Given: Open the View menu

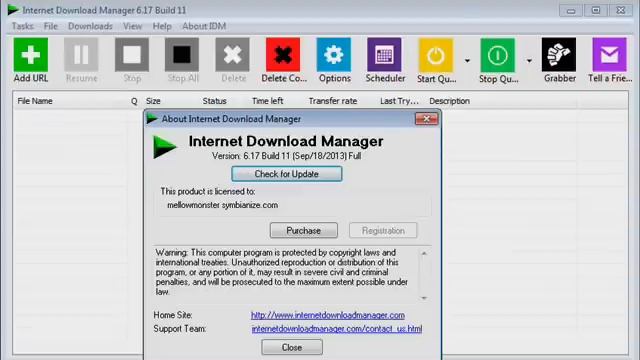Looking at the screenshot, I should [x=133, y=26].
